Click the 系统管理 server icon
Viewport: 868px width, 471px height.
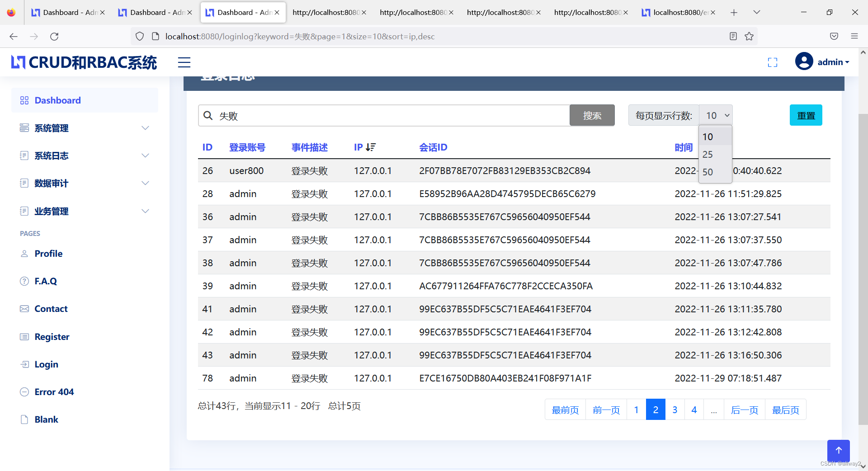pos(24,128)
